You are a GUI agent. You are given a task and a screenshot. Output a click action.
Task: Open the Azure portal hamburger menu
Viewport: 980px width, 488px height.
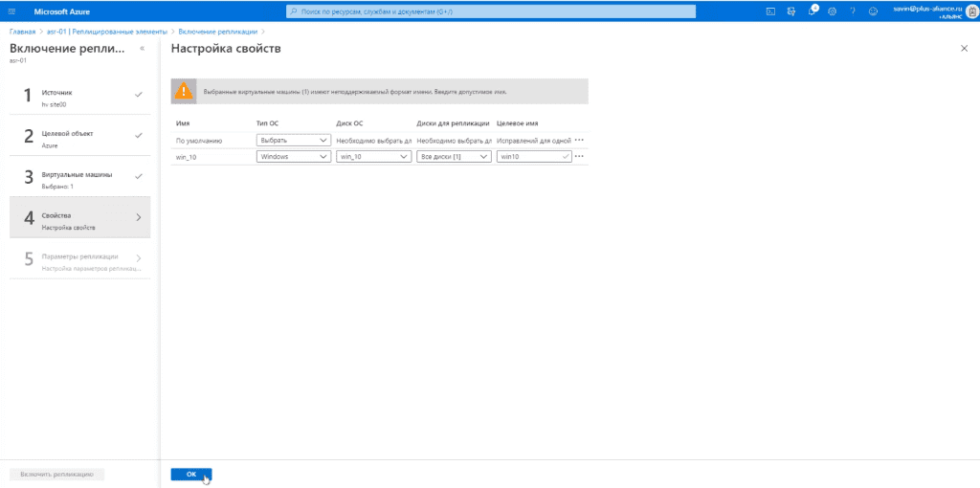pyautogui.click(x=12, y=11)
